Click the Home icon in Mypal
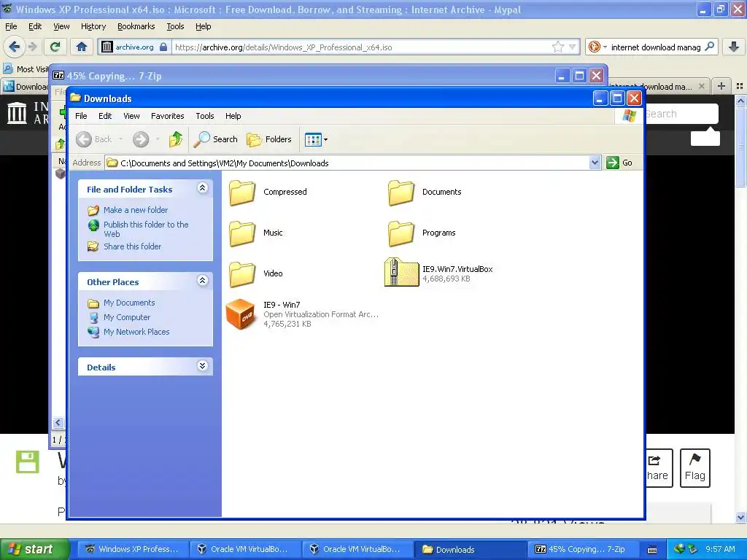The width and height of the screenshot is (747, 560). tap(82, 47)
